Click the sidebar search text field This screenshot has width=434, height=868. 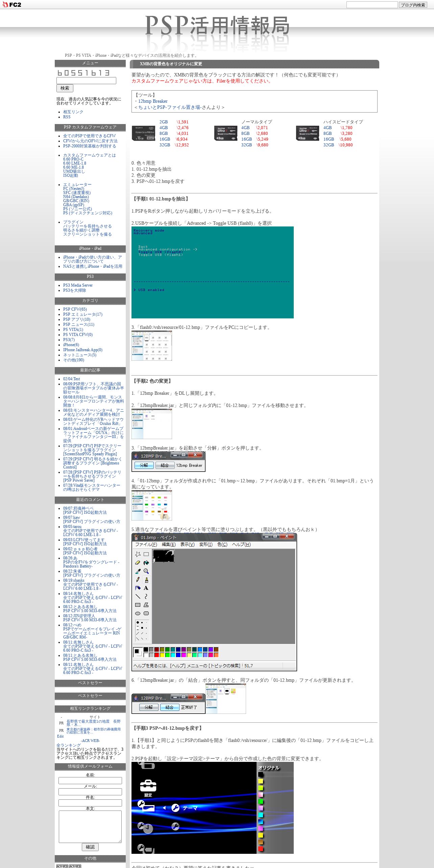[86, 81]
